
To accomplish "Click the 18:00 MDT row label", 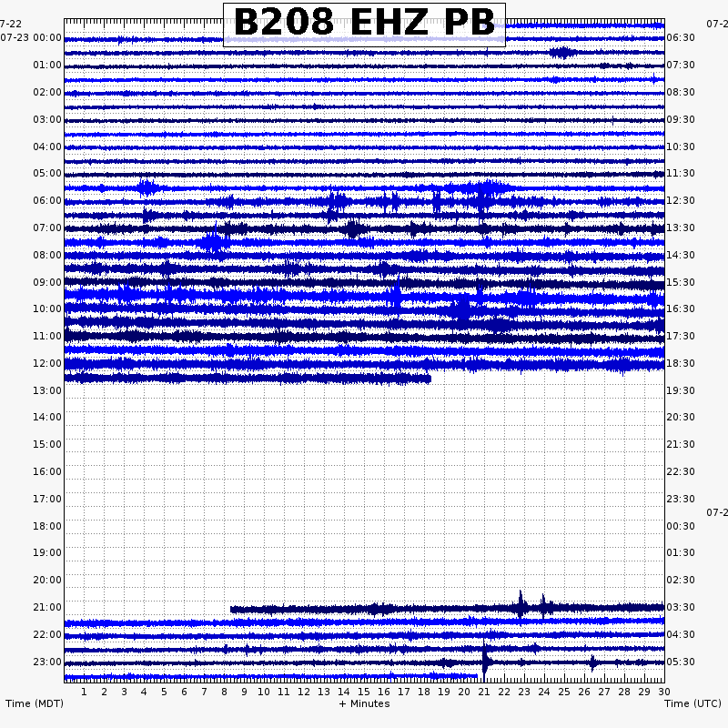I will point(47,527).
